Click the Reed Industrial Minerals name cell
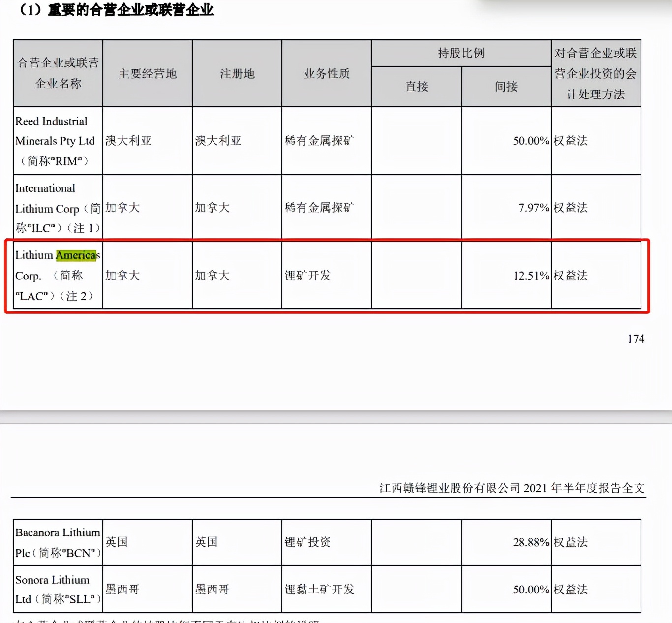Viewport: 672px width, 623px height. point(58,141)
